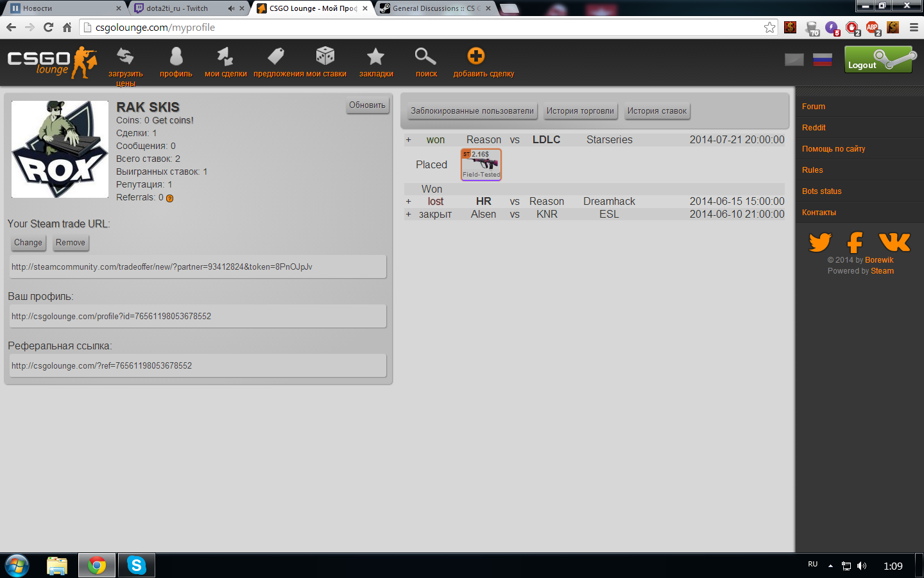Click the taskbar volume icon

coord(862,566)
